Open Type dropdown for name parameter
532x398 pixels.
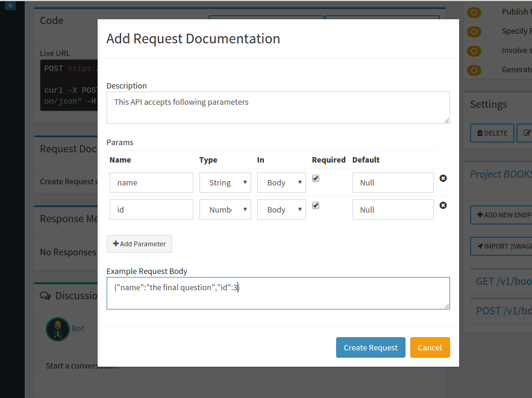pyautogui.click(x=225, y=182)
